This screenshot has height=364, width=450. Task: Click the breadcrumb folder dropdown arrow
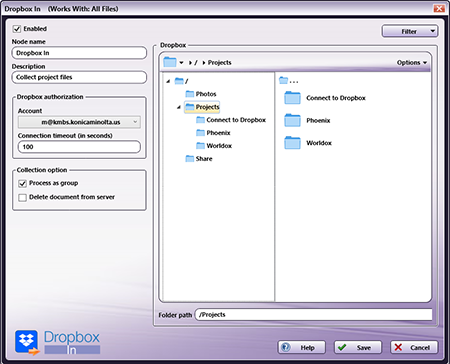pyautogui.click(x=181, y=62)
